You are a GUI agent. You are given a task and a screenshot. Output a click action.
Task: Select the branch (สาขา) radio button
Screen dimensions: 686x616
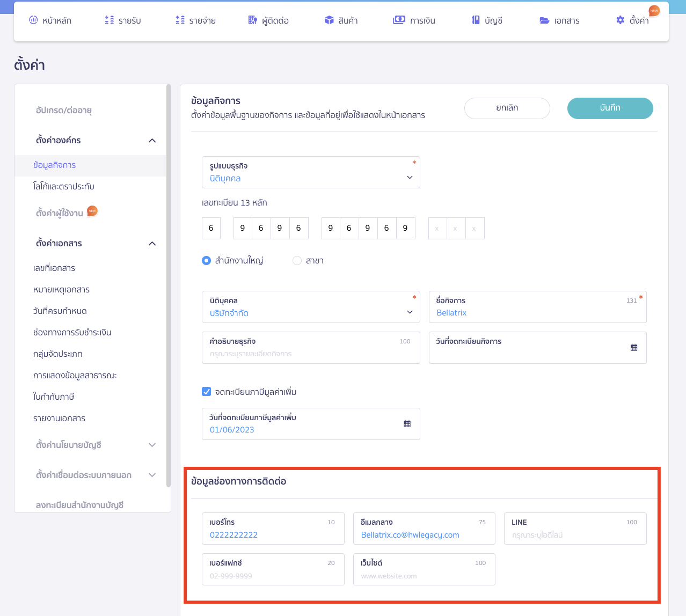pos(297,261)
